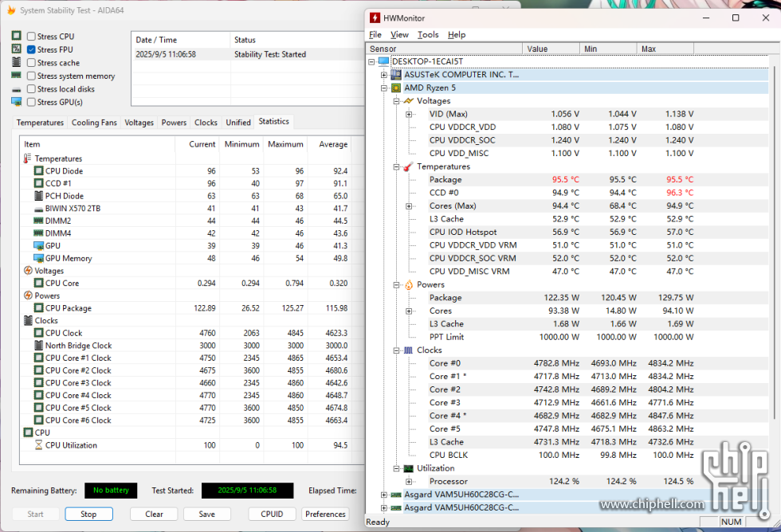Viewport: 781px width, 532px height.
Task: Open the Help menu in HWMonitor
Action: 456,34
